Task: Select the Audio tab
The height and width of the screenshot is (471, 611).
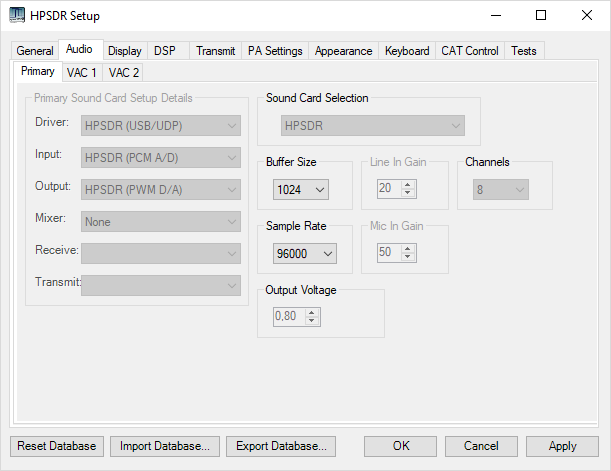Action: pyautogui.click(x=79, y=49)
